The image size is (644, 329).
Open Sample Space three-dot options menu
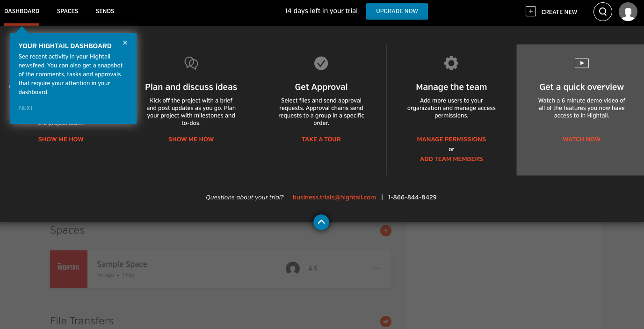376,269
